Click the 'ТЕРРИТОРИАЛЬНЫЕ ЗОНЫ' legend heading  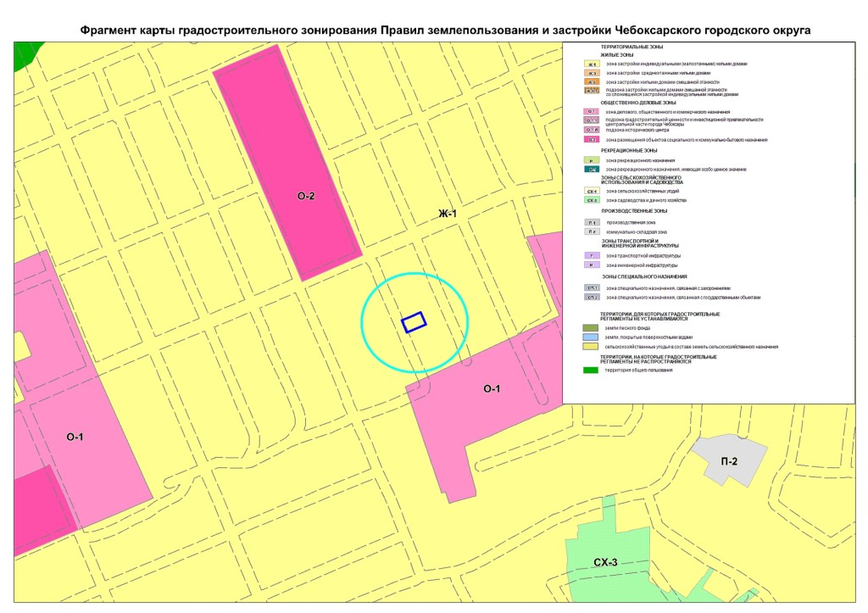point(632,47)
